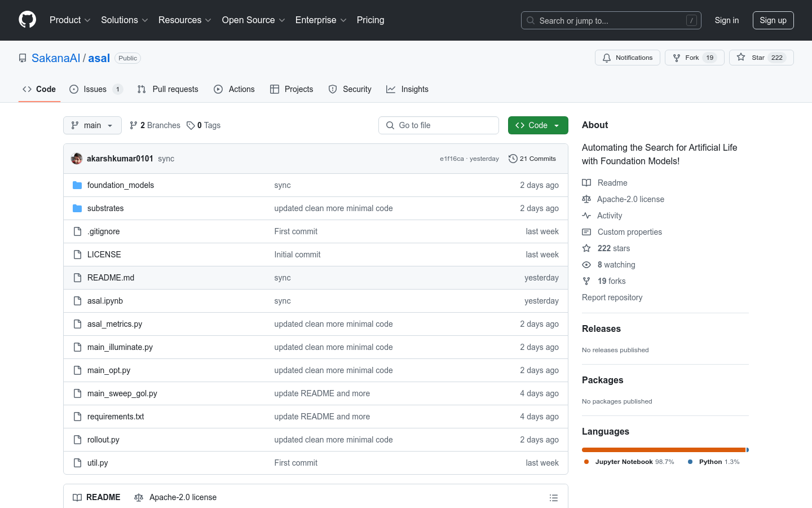
Task: Open main_opt.py
Action: (109, 370)
